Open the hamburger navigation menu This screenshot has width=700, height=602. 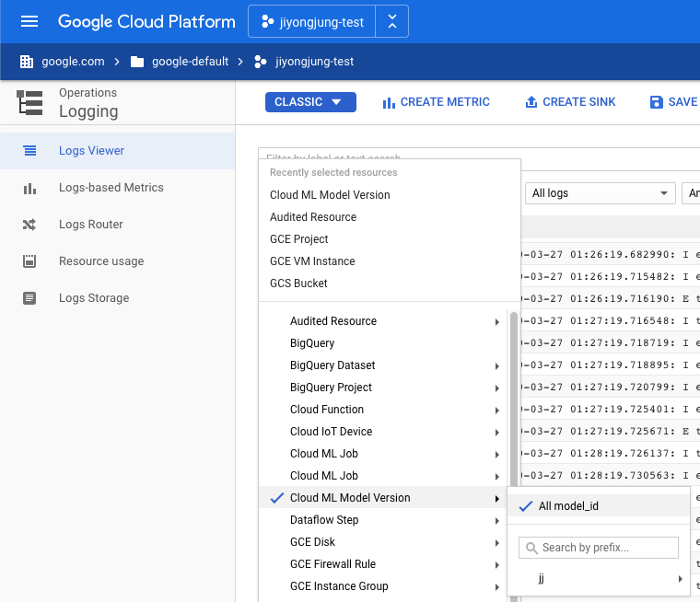click(x=29, y=21)
